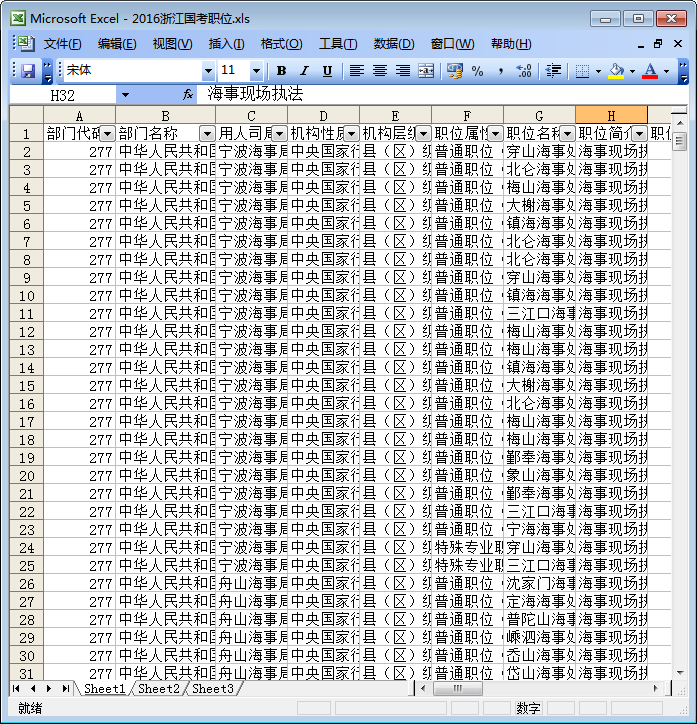Click the Increase Decimal icon
Image resolution: width=697 pixels, height=724 pixels.
point(524,71)
